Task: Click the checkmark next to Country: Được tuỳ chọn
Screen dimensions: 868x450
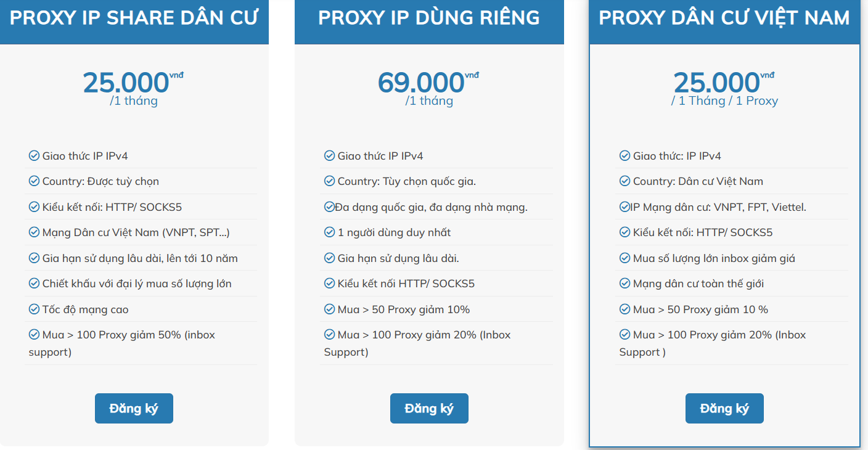Action: (33, 181)
